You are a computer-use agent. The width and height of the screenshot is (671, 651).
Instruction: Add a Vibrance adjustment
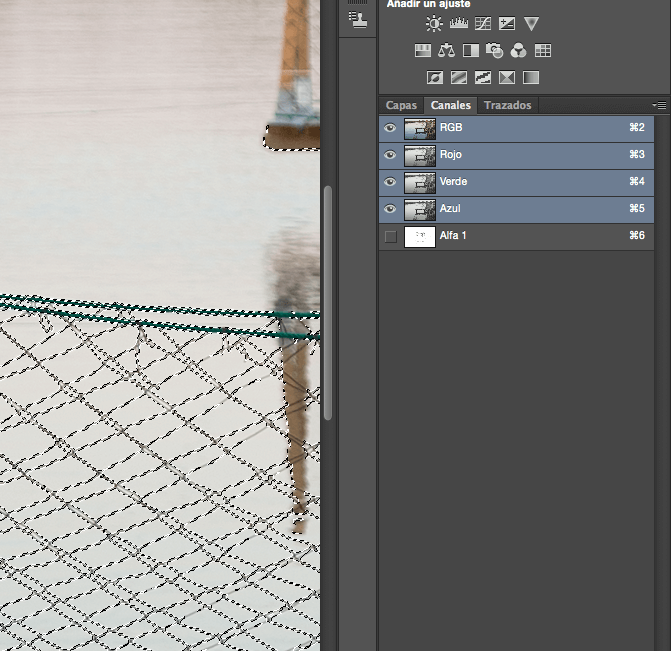[531, 24]
